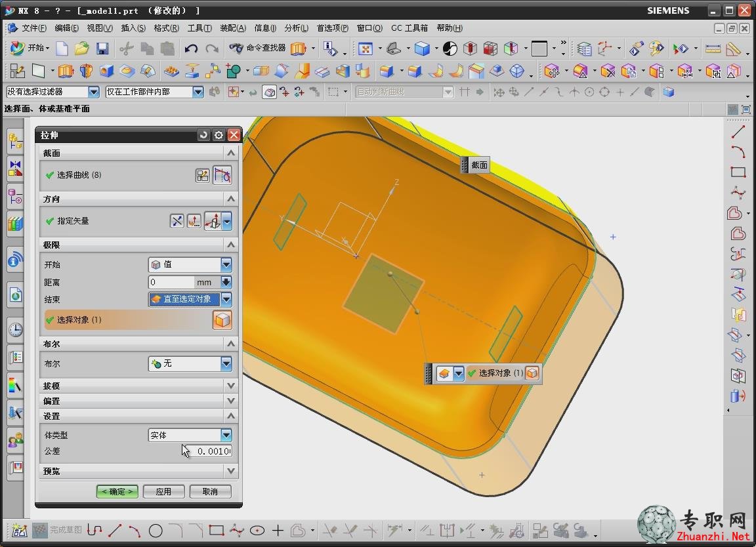Confirm the extrude with 确定
The image size is (756, 547).
(117, 491)
